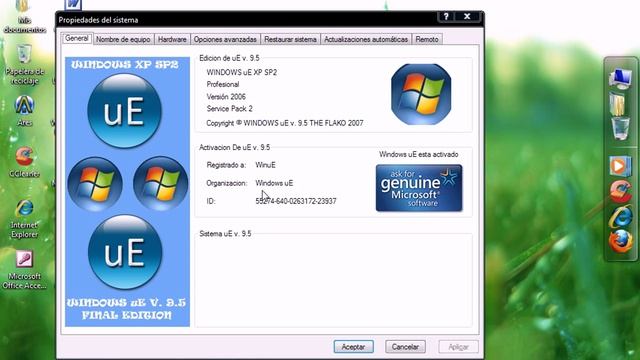The width and height of the screenshot is (640, 360).
Task: Click the ask for genuine Microsoft badge
Action: (419, 188)
